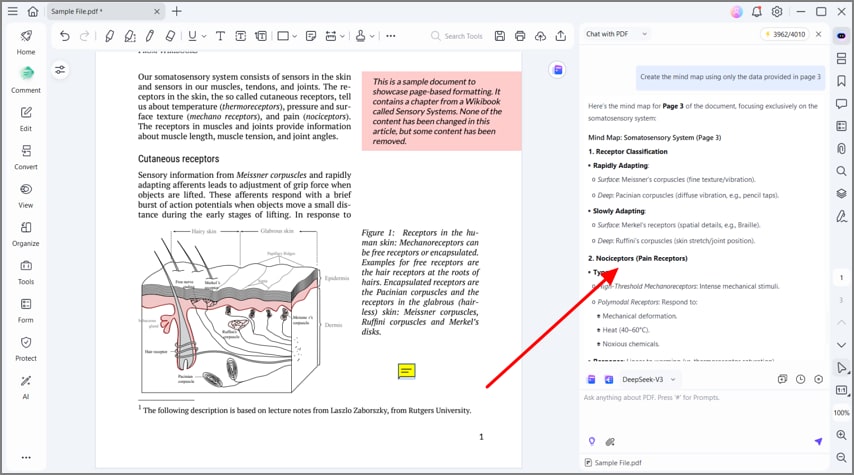This screenshot has height=475, width=854.
Task: Expand the Rectangle shape dropdown arrow
Action: point(295,36)
